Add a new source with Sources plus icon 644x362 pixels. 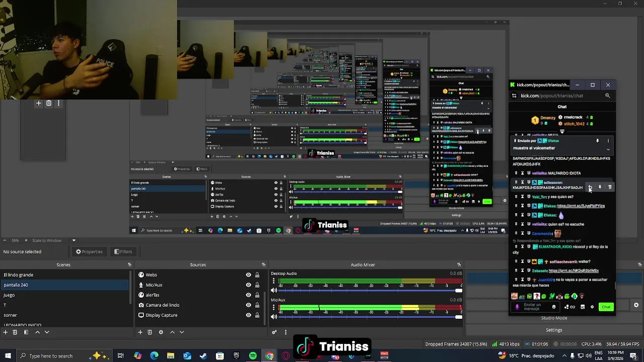[140, 332]
